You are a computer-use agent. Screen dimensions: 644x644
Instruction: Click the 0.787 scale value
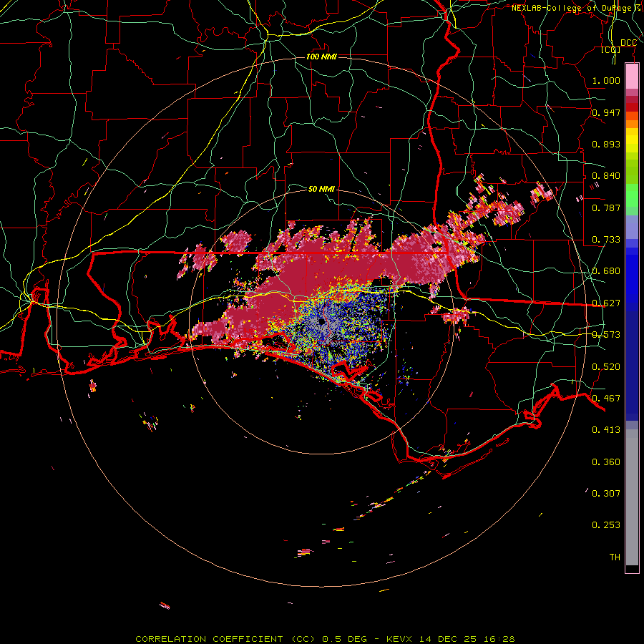pos(606,208)
